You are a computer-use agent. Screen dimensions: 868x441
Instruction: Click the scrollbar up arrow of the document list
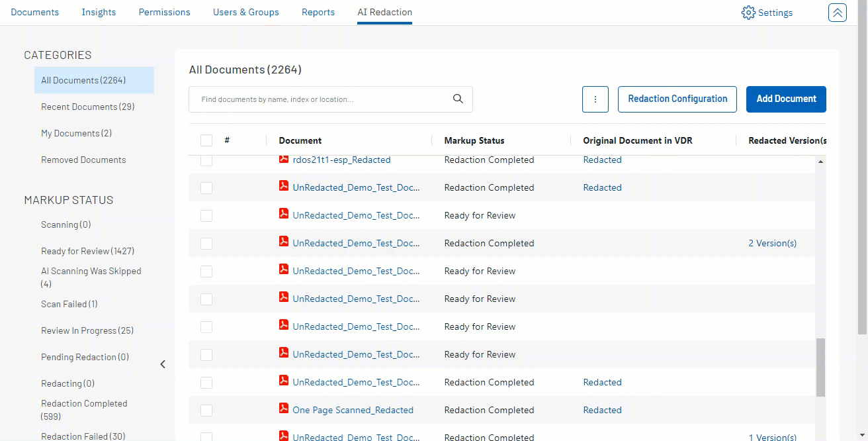click(x=821, y=162)
